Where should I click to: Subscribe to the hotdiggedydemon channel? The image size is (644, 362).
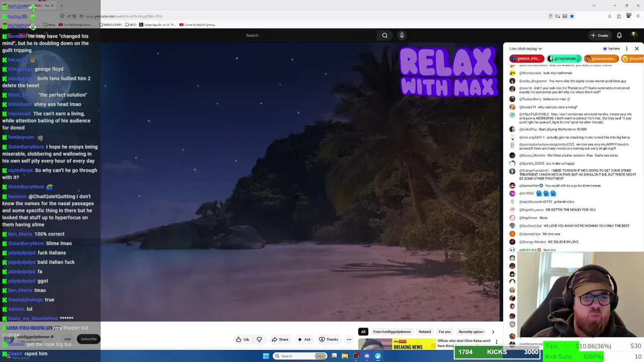89,339
